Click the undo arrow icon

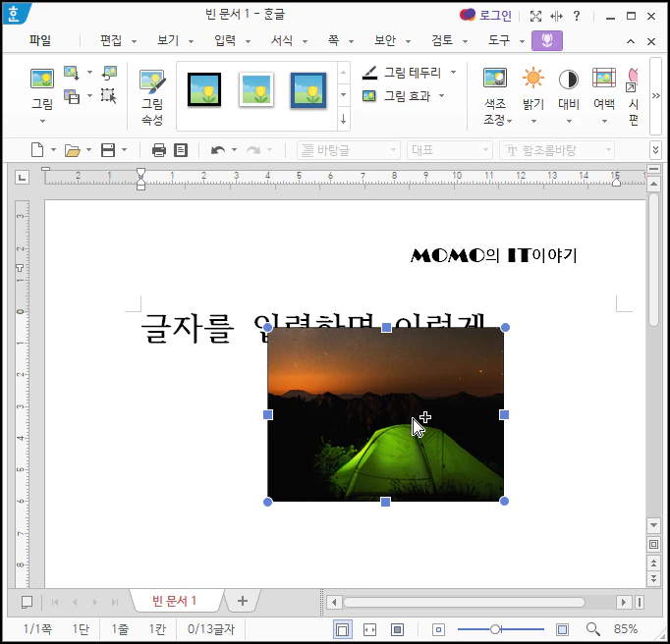(218, 150)
